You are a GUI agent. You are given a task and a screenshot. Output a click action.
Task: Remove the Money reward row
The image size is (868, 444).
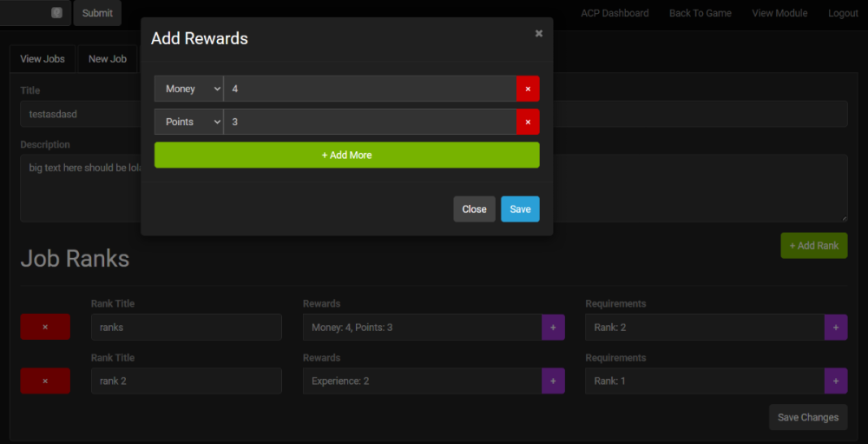click(x=528, y=89)
